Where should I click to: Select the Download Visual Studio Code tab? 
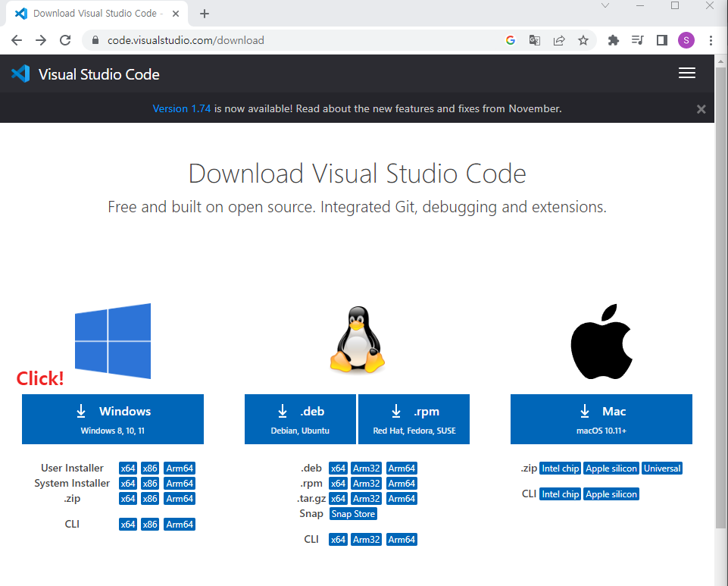[98, 14]
